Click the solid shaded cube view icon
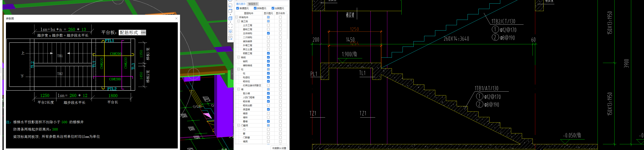The height and width of the screenshot is (150, 644). (230, 19)
